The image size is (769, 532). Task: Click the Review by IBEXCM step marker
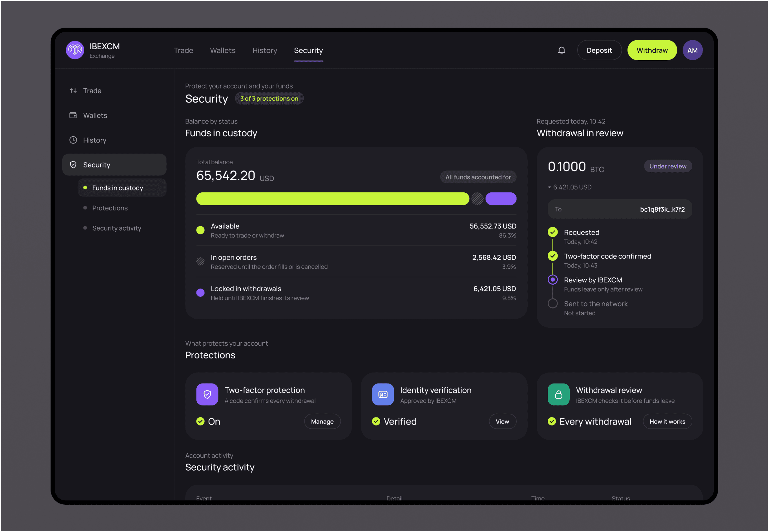pos(553,280)
